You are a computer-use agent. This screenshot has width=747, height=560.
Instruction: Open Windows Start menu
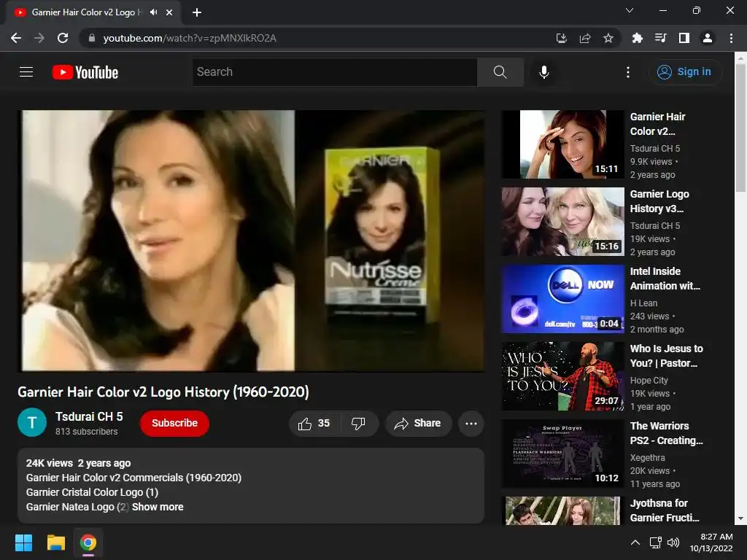(x=23, y=542)
